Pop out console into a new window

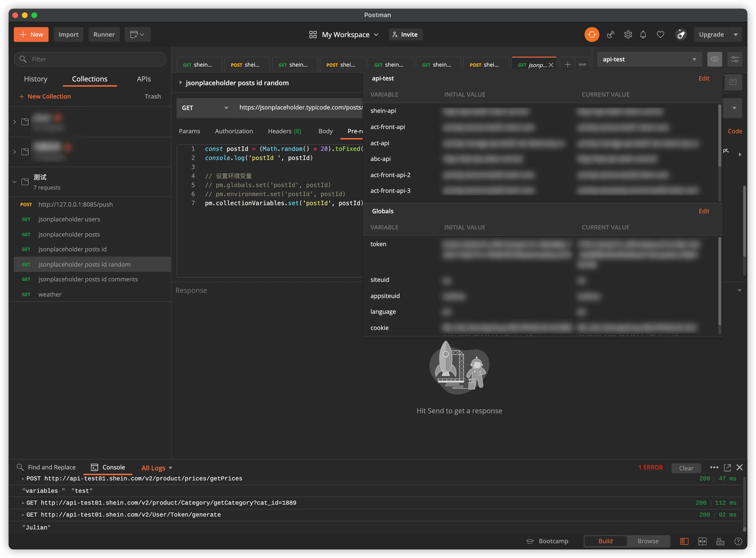pos(727,468)
